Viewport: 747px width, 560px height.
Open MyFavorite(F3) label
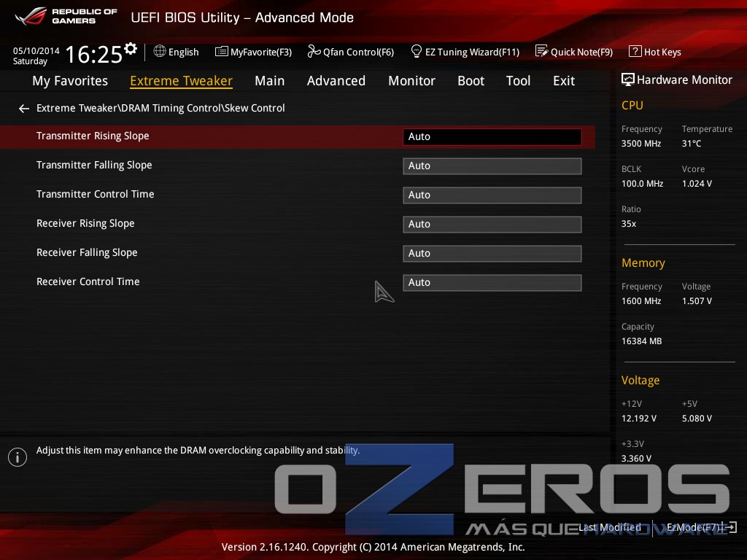pyautogui.click(x=261, y=52)
